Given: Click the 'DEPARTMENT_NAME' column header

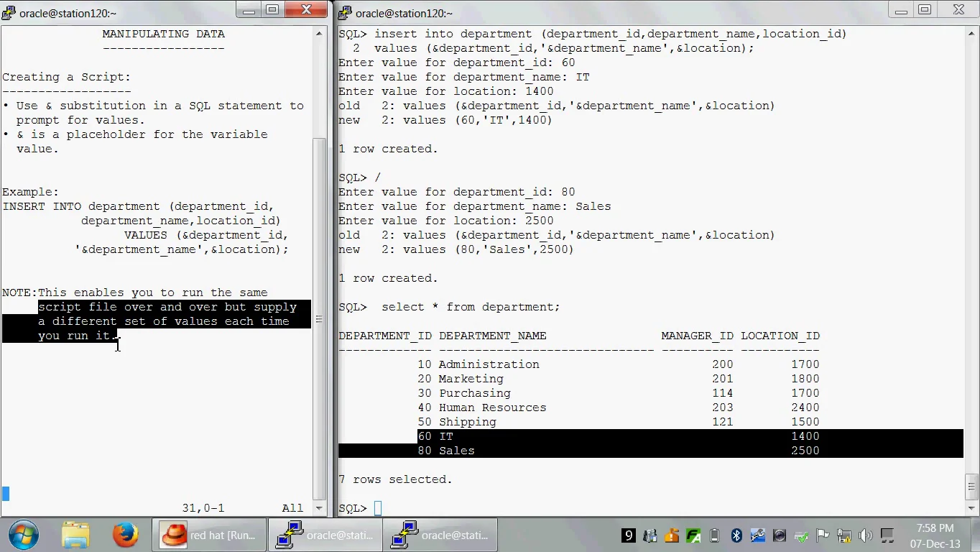Looking at the screenshot, I should [493, 336].
